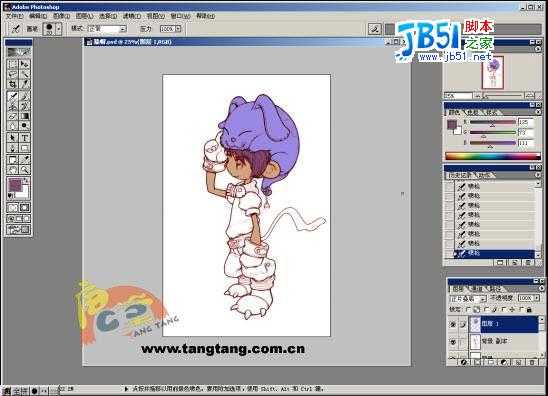Open the History palette flyout menu
Viewport: 548px width, 396px height.
[x=538, y=174]
